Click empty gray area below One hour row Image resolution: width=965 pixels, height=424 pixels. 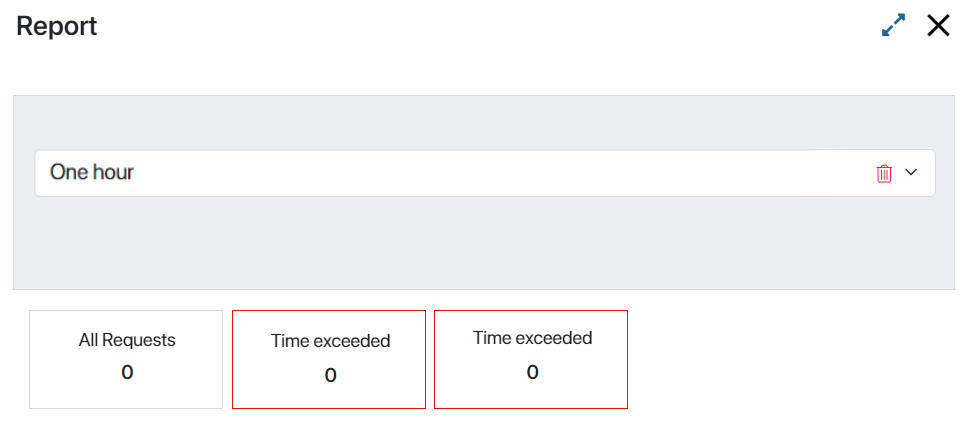click(x=484, y=242)
